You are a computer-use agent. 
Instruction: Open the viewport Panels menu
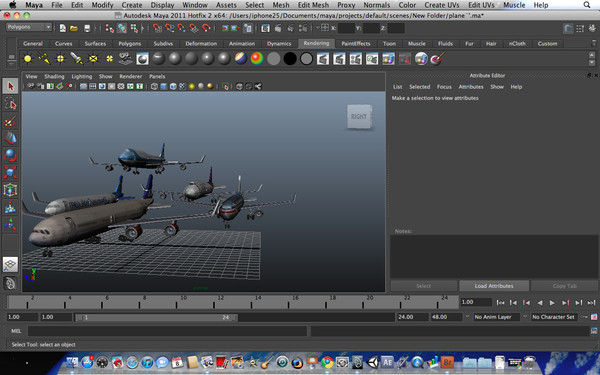(157, 77)
